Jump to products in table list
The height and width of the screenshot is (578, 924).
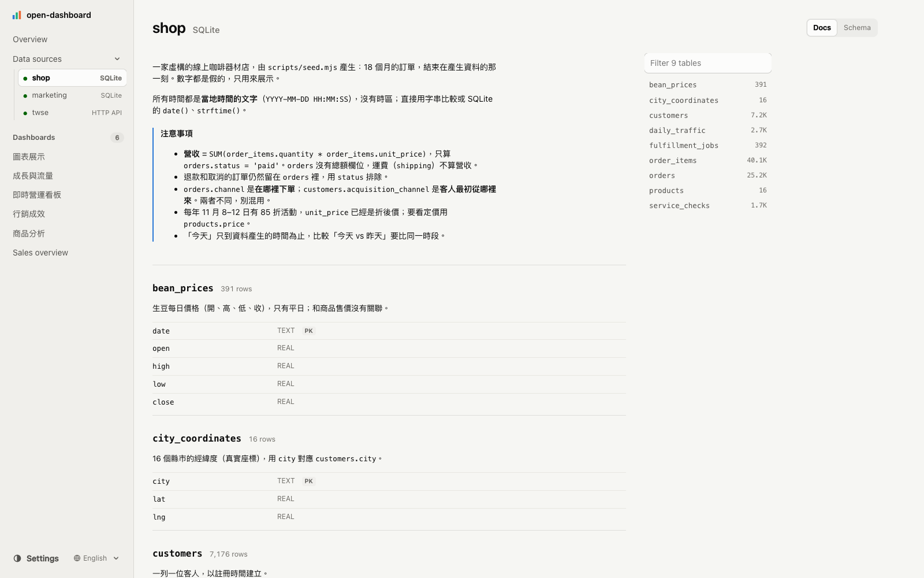point(707,190)
